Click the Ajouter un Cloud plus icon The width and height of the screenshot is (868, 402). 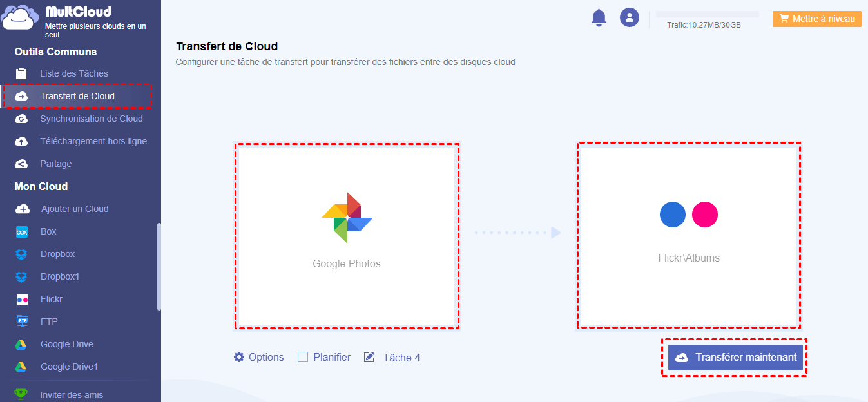point(22,209)
